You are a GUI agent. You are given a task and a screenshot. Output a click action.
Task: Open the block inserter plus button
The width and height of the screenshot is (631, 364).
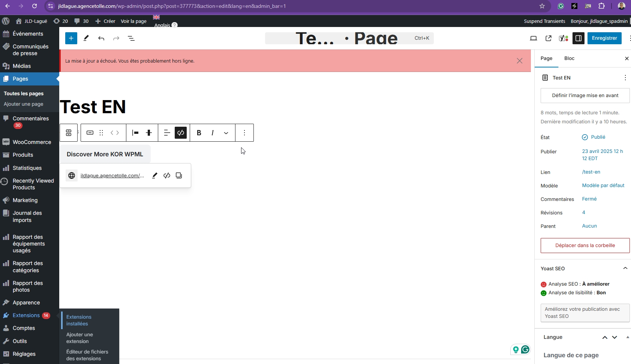pyautogui.click(x=71, y=38)
